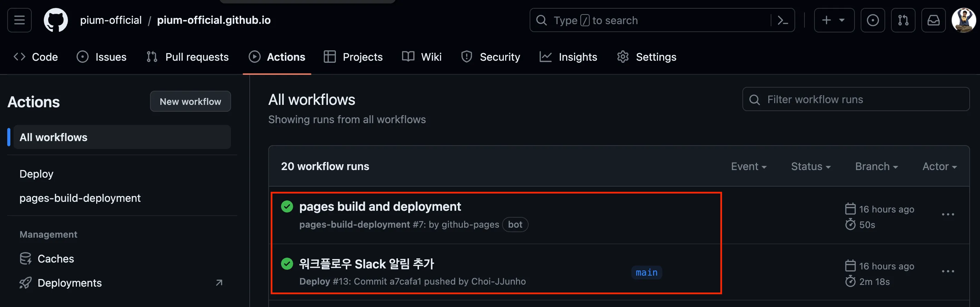Open the user profile avatar menu
Screen dimensions: 980x307
[963, 20]
